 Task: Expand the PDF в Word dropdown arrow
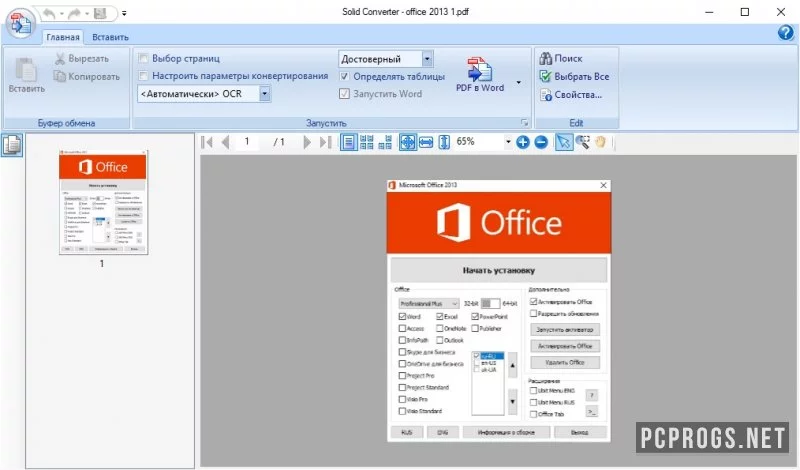[518, 82]
